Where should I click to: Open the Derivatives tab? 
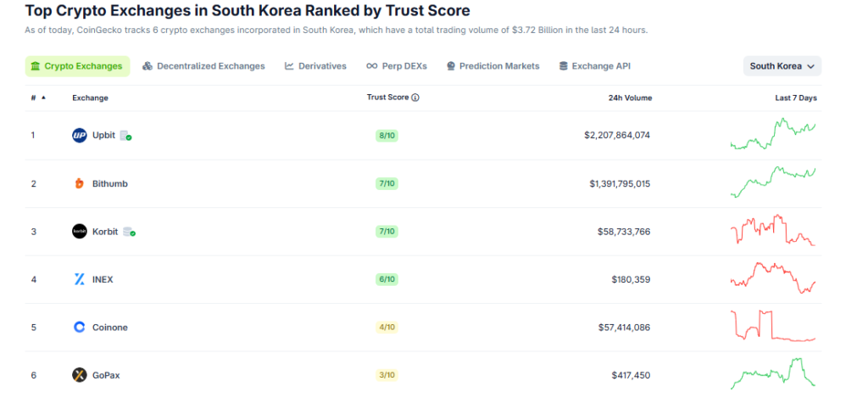315,66
